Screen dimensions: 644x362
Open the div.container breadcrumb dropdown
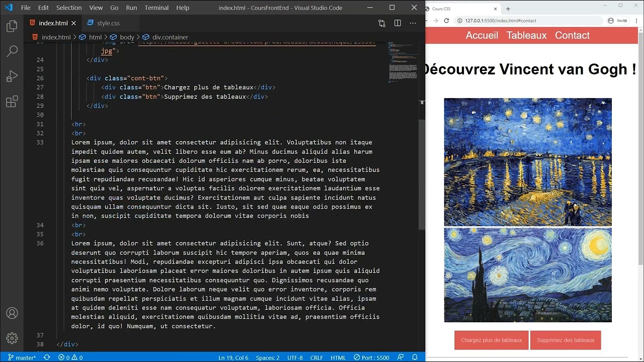(x=166, y=37)
